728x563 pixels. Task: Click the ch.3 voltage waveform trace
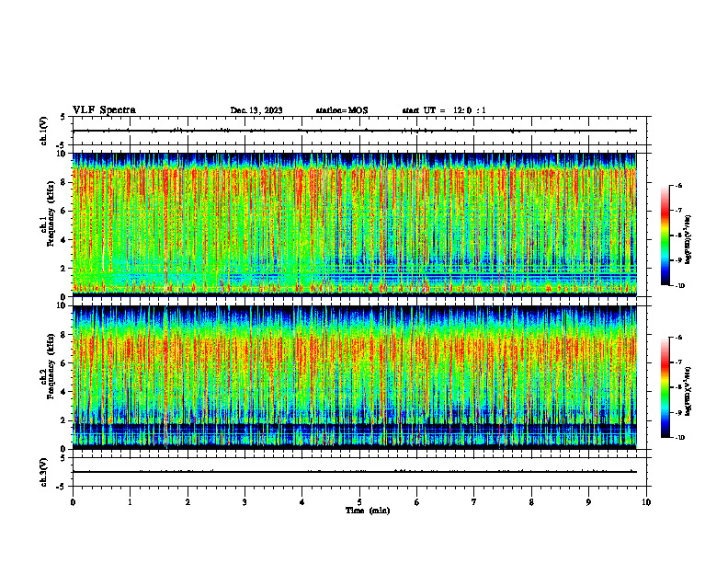coord(355,472)
